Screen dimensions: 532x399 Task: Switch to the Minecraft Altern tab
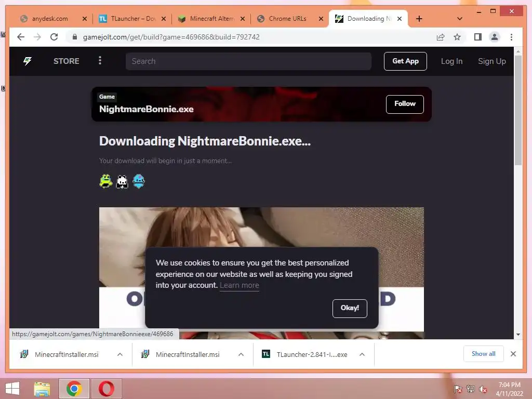(x=211, y=19)
